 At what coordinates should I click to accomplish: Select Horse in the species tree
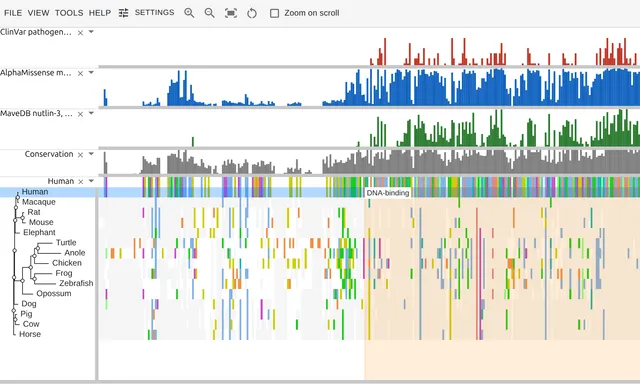(x=30, y=334)
